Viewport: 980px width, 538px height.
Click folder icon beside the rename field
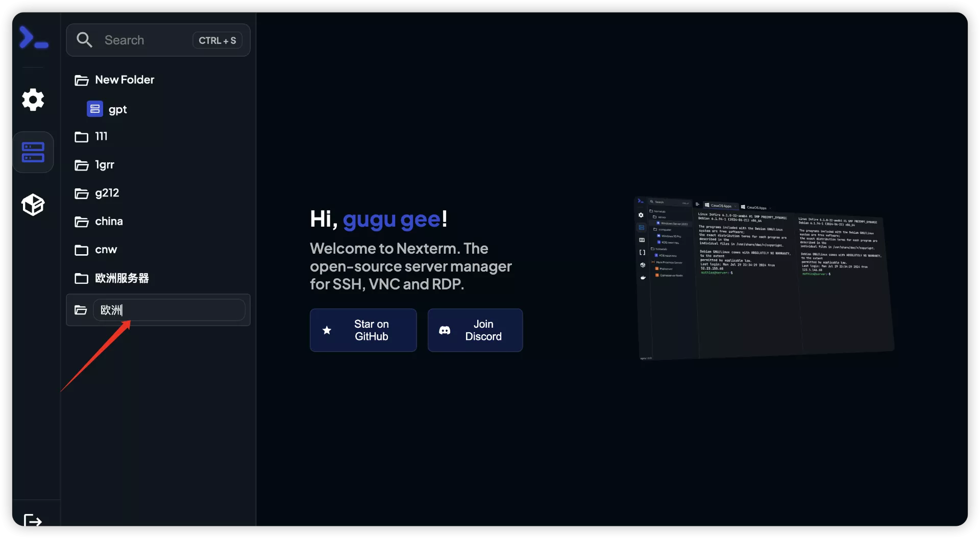pos(81,310)
